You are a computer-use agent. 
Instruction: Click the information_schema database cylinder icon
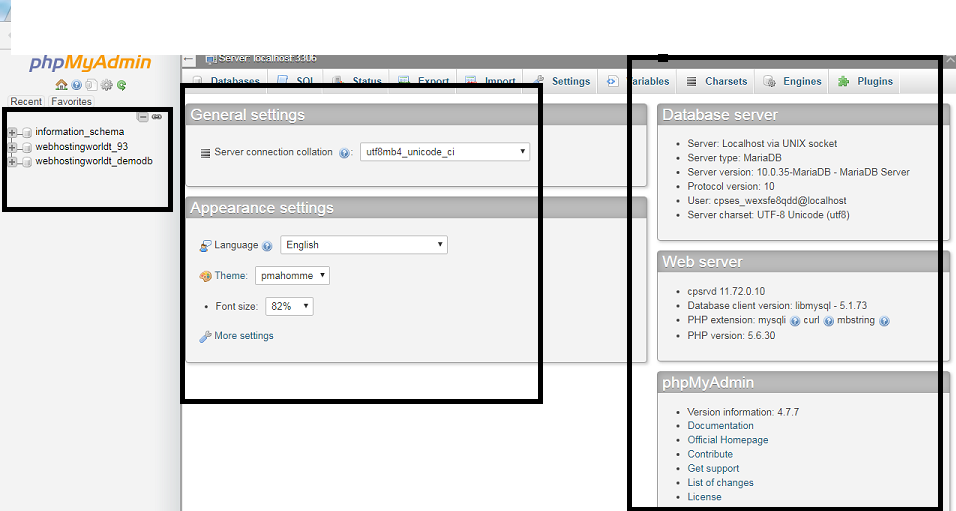[x=26, y=132]
